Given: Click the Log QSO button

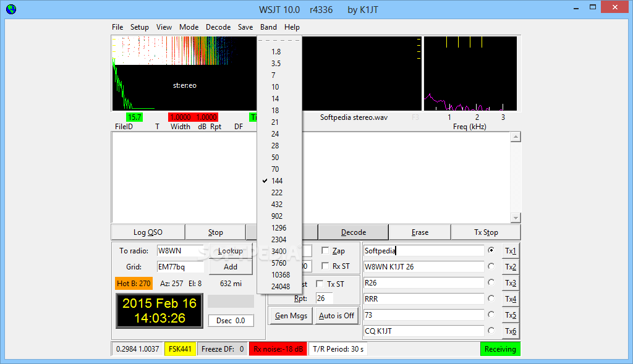Looking at the screenshot, I should pos(148,232).
